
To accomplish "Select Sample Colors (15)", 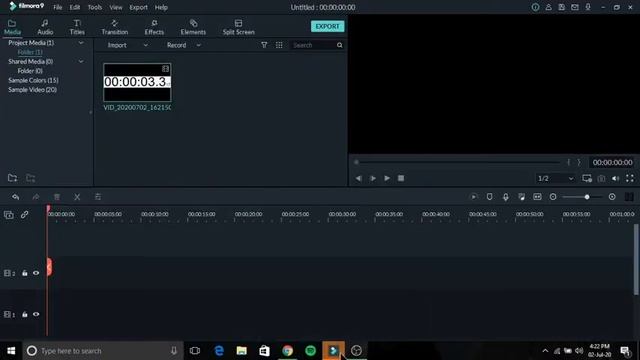I will pyautogui.click(x=33, y=80).
